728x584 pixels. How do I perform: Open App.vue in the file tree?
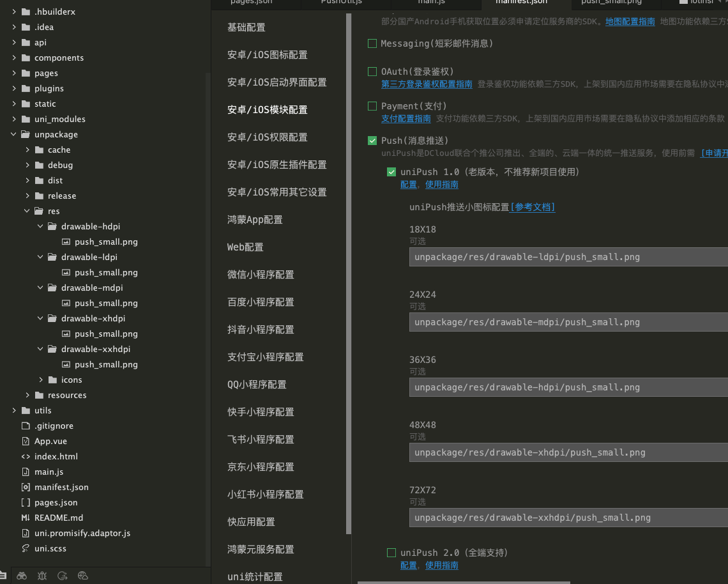click(50, 441)
